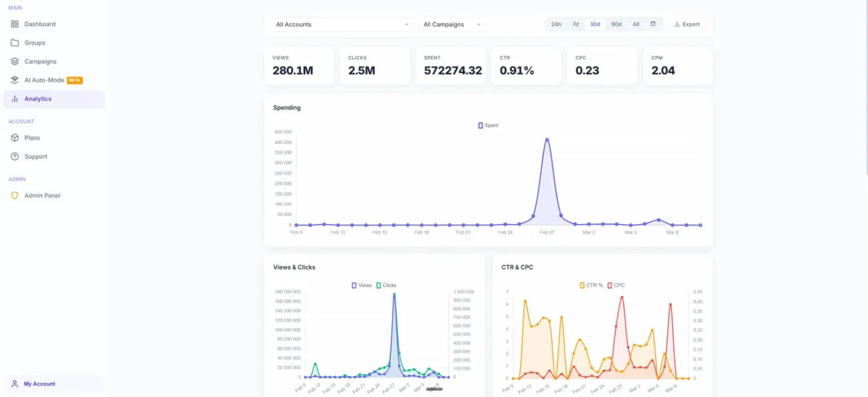Toggle the CPC series legend
The height and width of the screenshot is (397, 868).
pos(616,286)
